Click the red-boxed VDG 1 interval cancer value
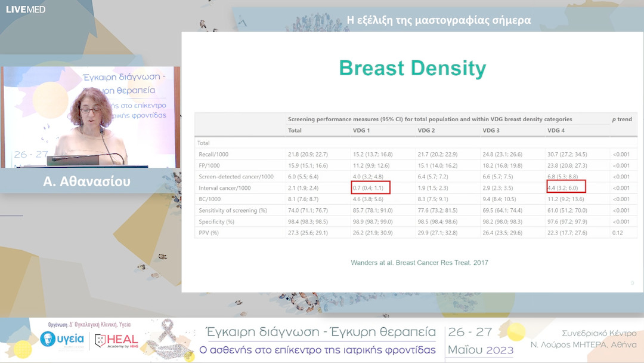 pos(370,187)
